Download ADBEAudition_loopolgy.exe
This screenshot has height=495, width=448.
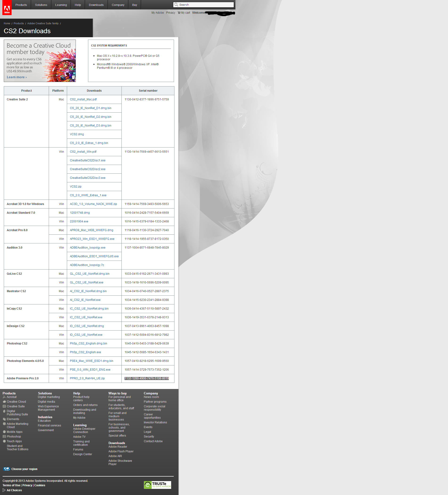click(x=88, y=247)
